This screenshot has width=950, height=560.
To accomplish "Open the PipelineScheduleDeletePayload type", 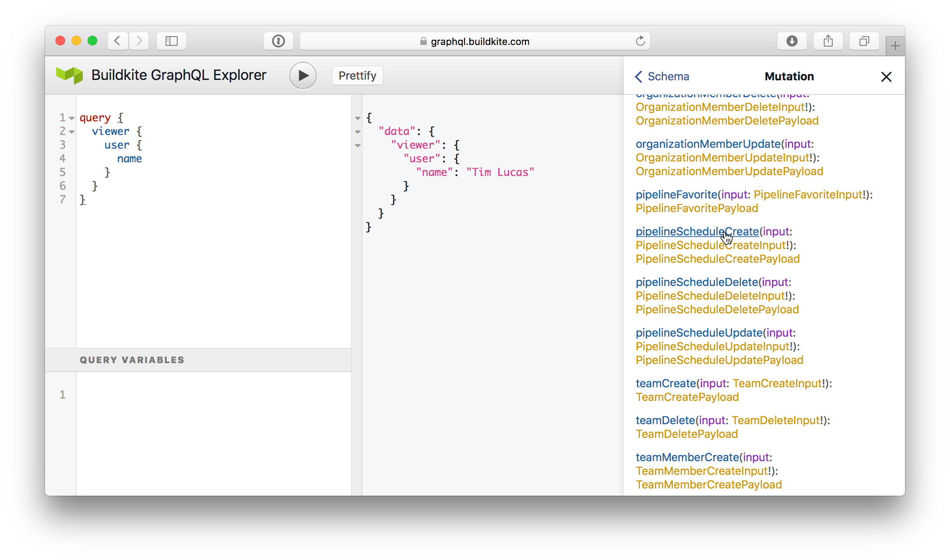I will 717,309.
